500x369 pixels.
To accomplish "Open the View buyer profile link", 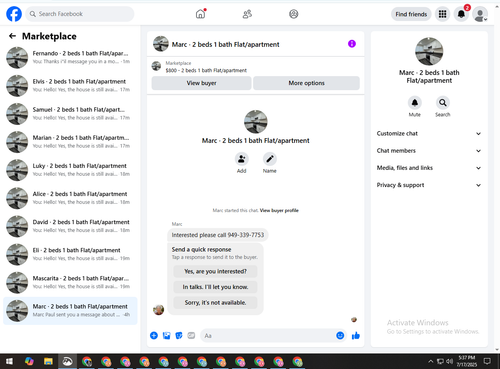I will (x=279, y=210).
